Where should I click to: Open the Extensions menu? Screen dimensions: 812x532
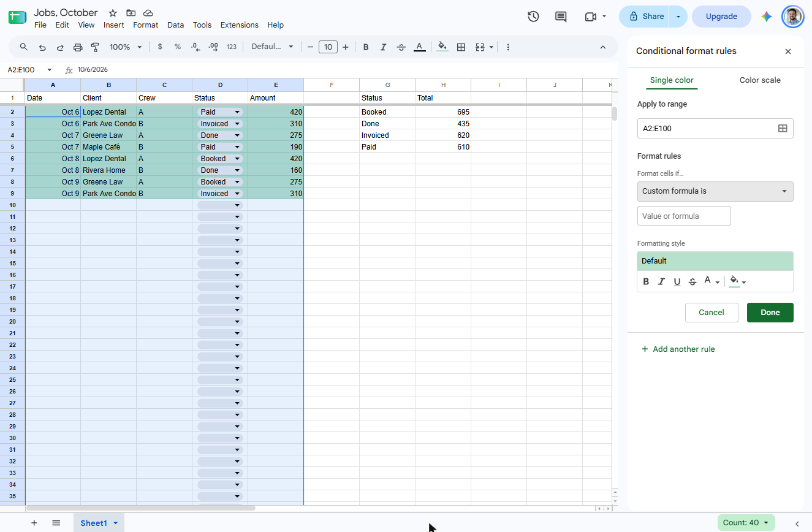coord(240,25)
